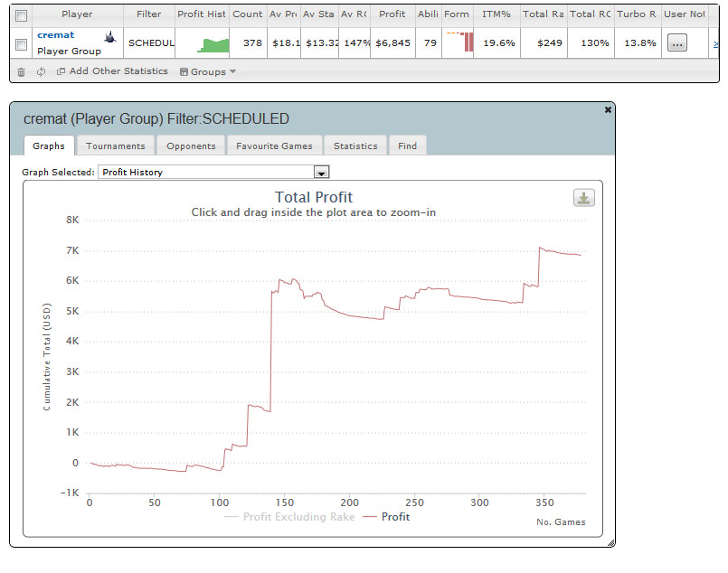
Task: Close the cremat graph panel
Action: coord(608,110)
